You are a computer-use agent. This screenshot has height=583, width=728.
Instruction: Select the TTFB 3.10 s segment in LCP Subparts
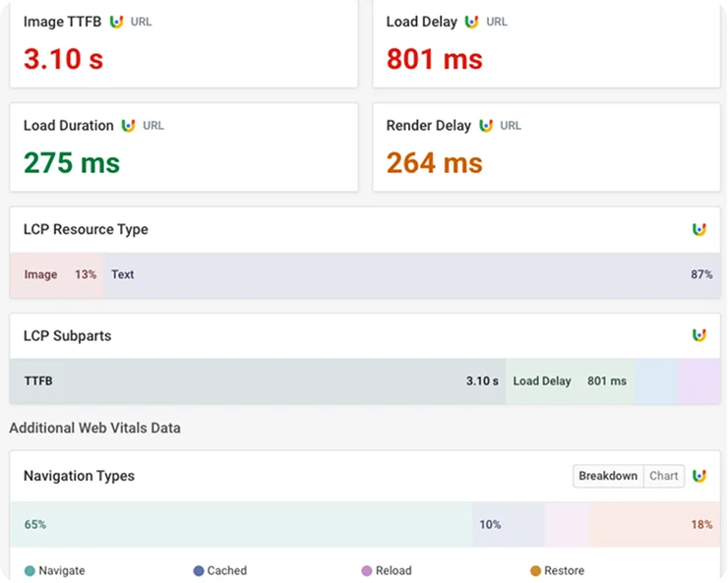pyautogui.click(x=258, y=380)
